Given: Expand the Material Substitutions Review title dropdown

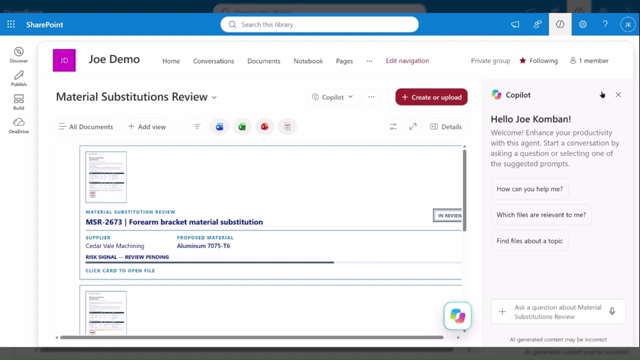Looking at the screenshot, I should coord(214,97).
